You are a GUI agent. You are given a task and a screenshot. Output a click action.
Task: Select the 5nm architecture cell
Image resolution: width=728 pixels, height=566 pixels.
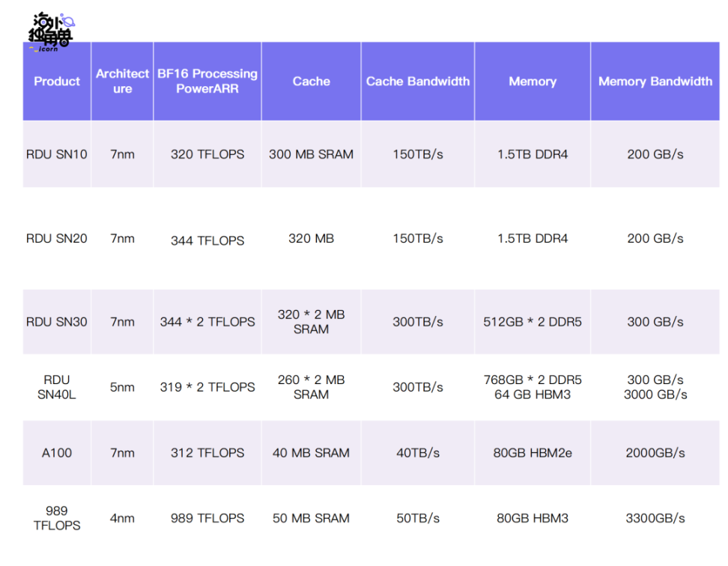[x=122, y=387]
